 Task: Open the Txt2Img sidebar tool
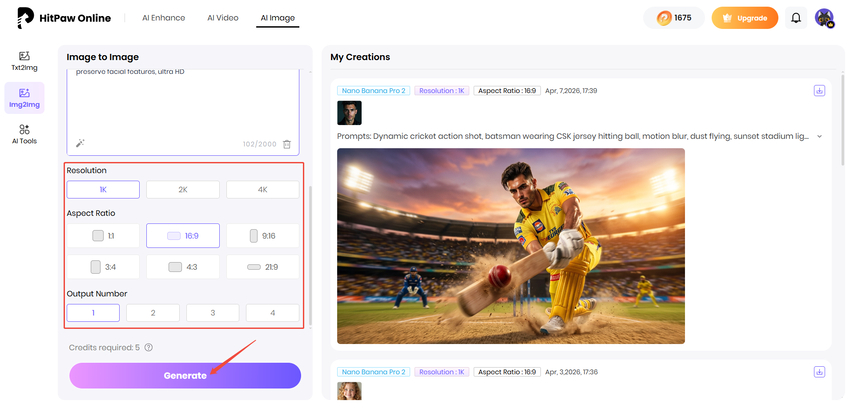pyautogui.click(x=24, y=61)
